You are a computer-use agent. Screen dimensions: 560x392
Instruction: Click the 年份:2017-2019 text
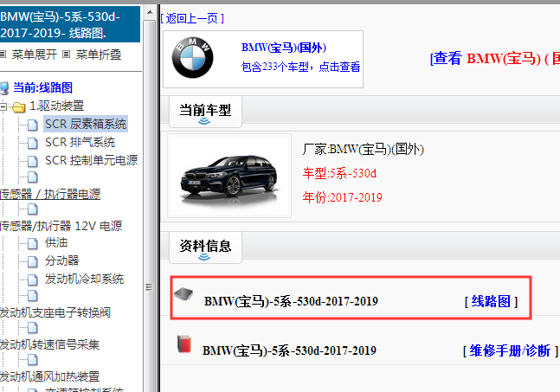tap(343, 197)
